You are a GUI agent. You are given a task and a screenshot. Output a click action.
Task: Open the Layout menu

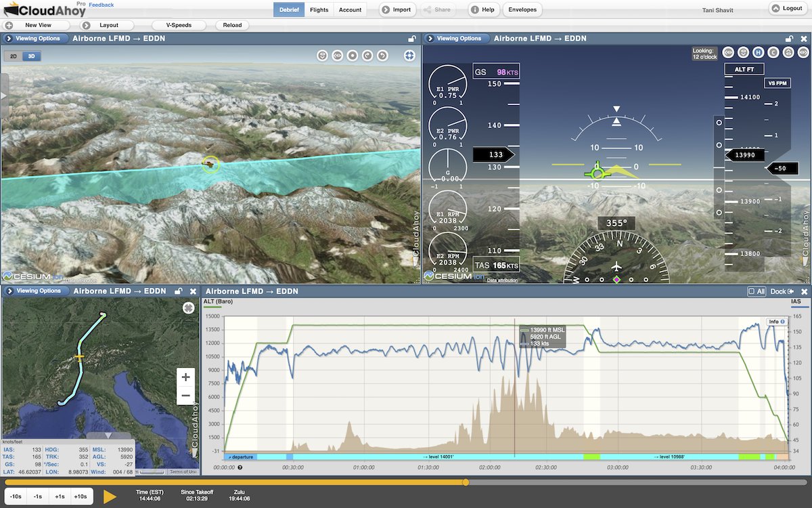pyautogui.click(x=108, y=25)
